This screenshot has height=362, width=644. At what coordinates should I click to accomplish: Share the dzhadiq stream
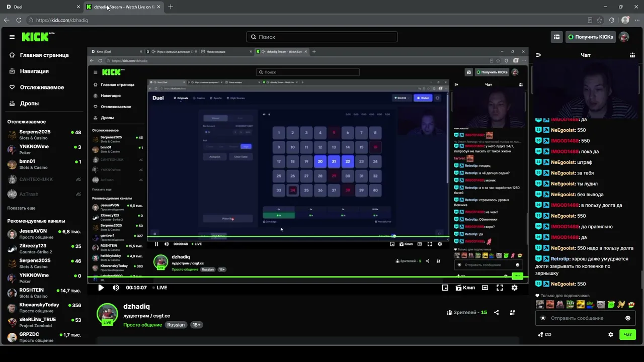[x=497, y=312]
